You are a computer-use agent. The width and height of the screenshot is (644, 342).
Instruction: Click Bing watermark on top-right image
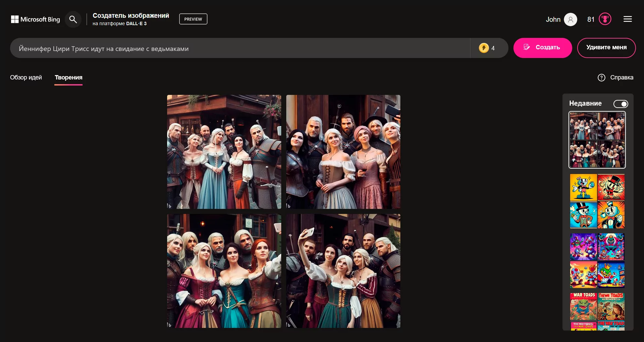(288, 206)
